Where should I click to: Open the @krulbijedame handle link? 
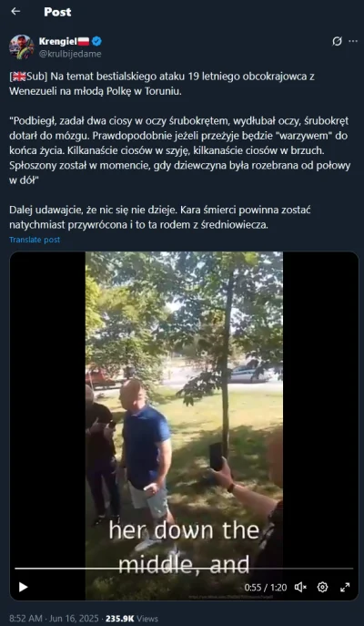coord(70,54)
